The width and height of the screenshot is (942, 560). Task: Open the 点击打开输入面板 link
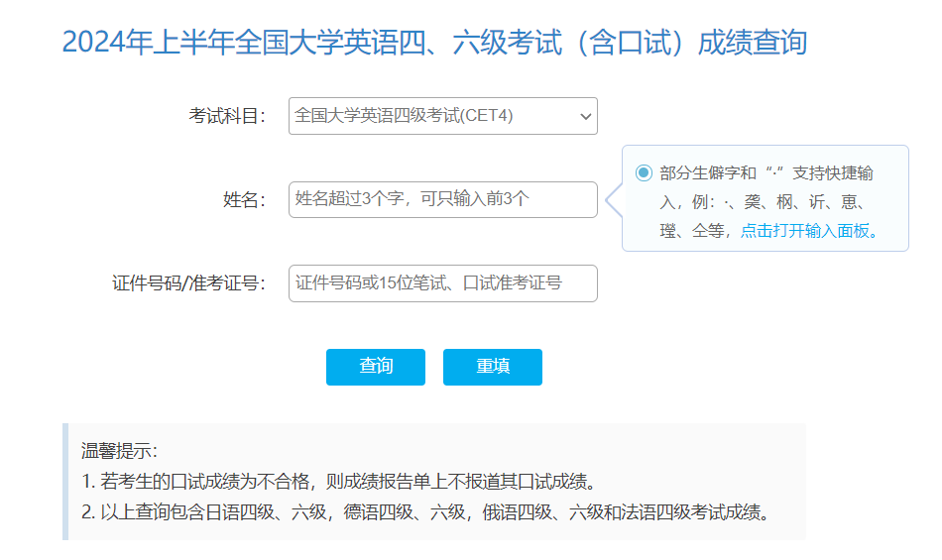[809, 230]
